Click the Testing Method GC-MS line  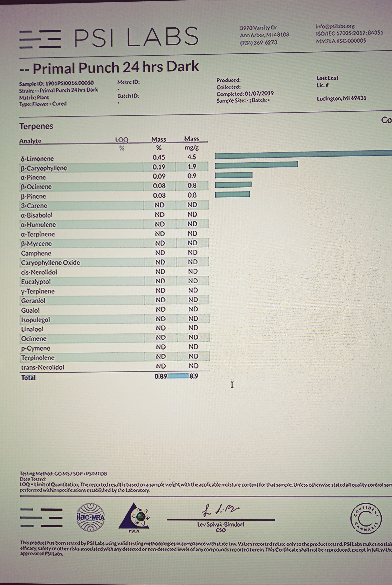pyautogui.click(x=63, y=474)
